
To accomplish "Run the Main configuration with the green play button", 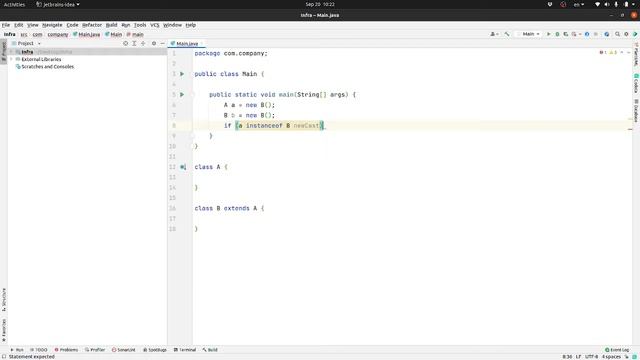I will (549, 34).
